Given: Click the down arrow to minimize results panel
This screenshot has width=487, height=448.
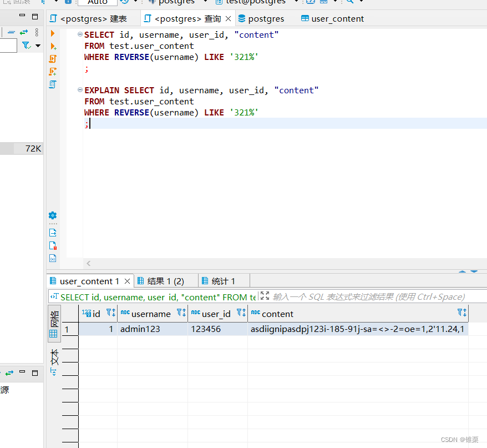Looking at the screenshot, I should tap(474, 271).
